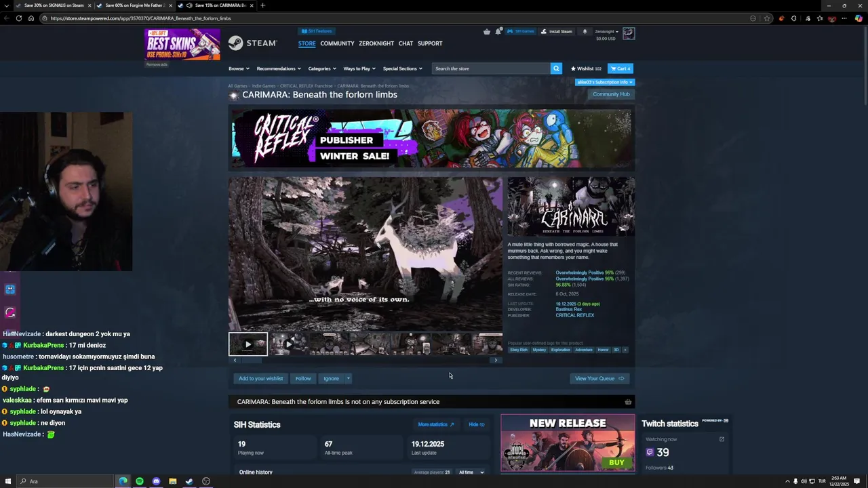Viewport: 868px width, 488px height.
Task: Select the first trailer video thumbnail
Action: coord(248,344)
